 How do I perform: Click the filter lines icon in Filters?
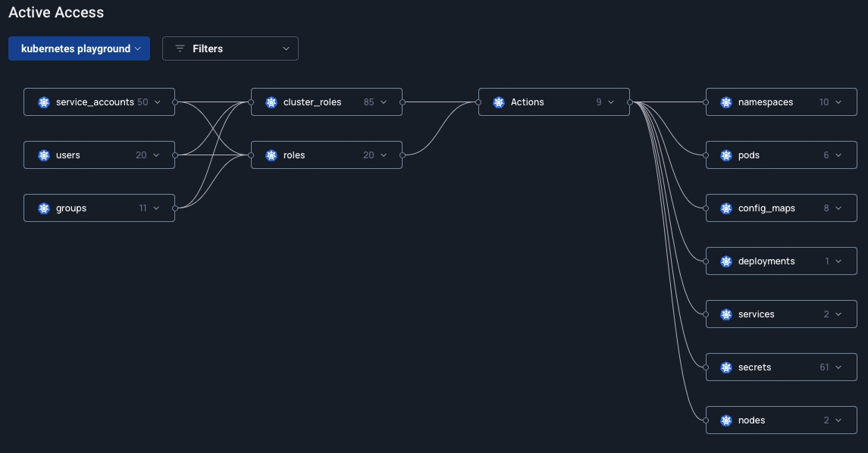pos(180,48)
